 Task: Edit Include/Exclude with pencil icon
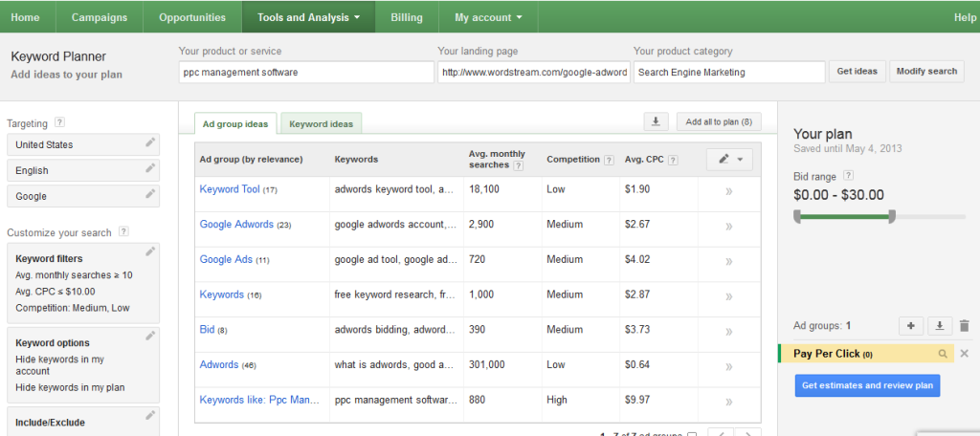(150, 415)
